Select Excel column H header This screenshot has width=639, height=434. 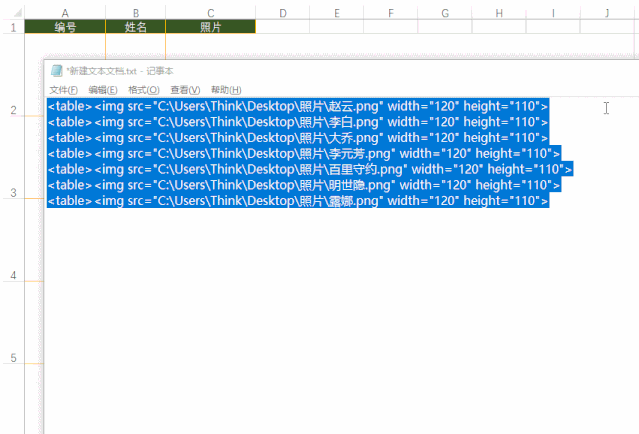(499, 13)
